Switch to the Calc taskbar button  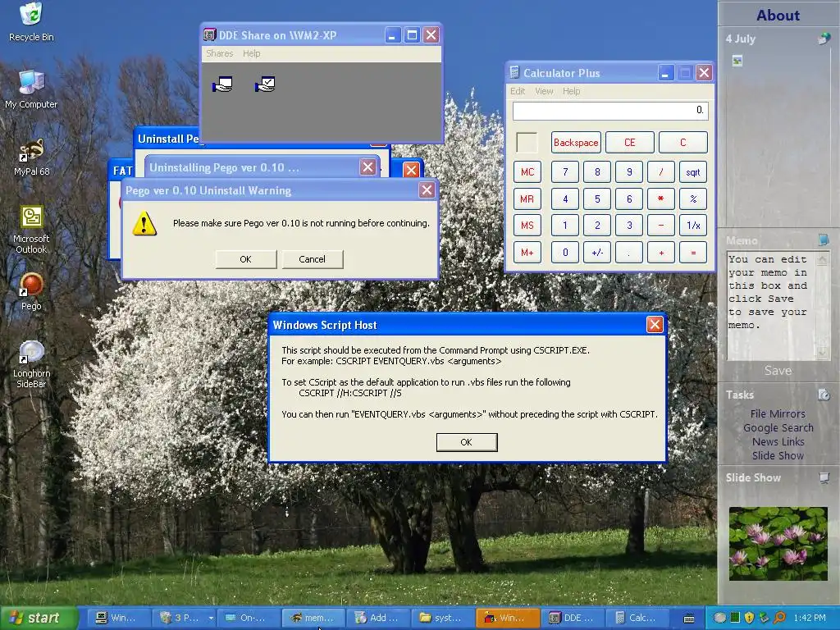point(637,618)
